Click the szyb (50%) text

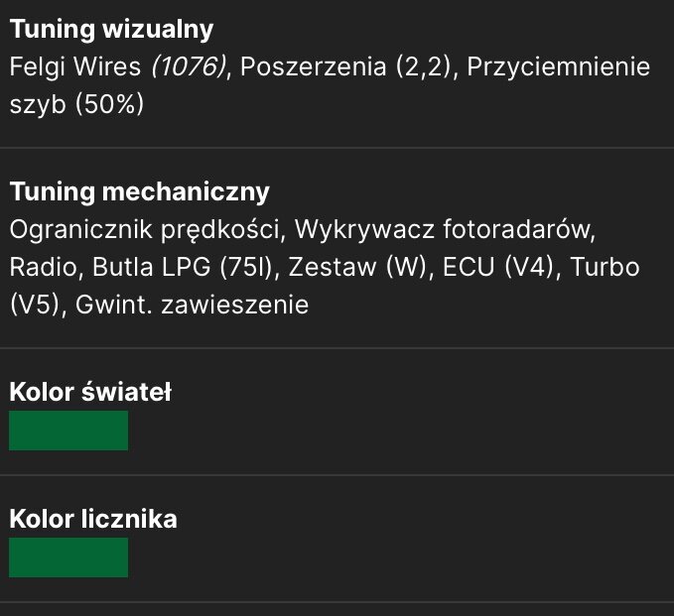tap(76, 104)
